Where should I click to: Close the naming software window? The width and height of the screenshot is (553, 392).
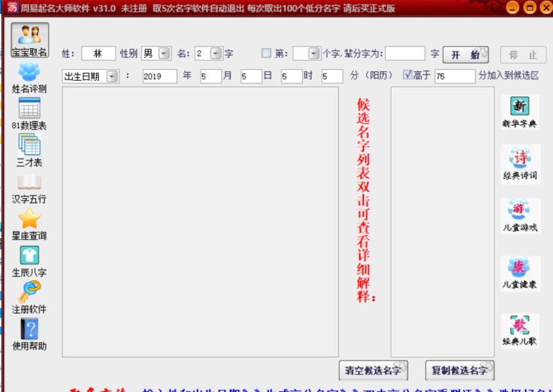pos(546,8)
